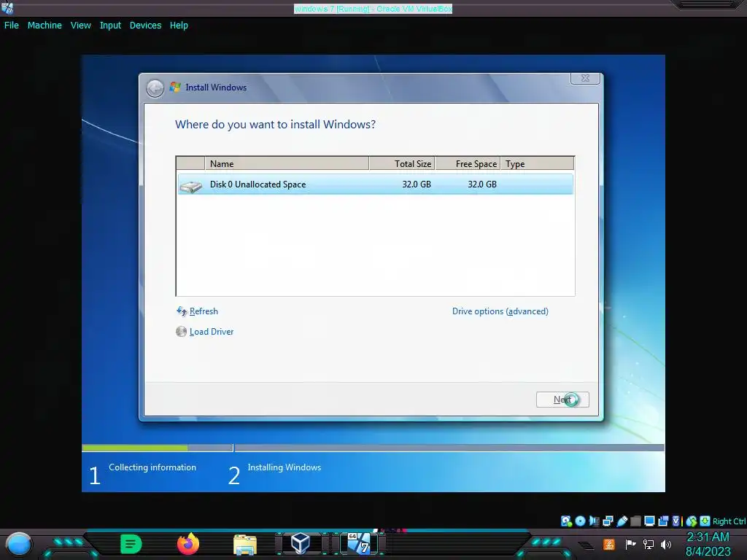747x560 pixels.
Task: Click the VirtualBox icon in title bar
Action: click(x=7, y=8)
